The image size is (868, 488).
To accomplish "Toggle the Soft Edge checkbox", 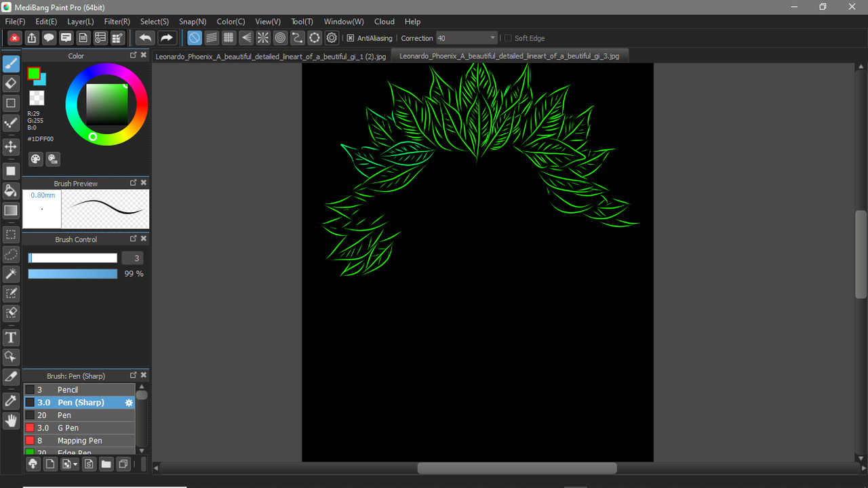I will click(508, 38).
